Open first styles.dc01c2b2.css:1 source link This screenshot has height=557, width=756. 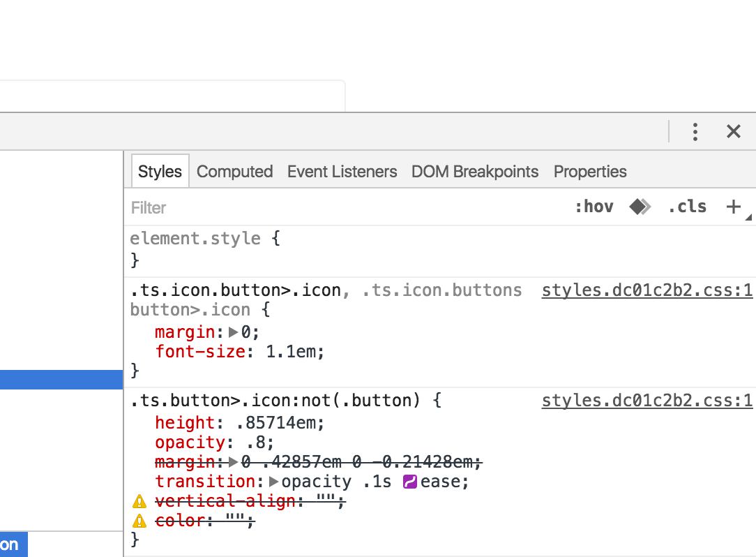tap(647, 290)
